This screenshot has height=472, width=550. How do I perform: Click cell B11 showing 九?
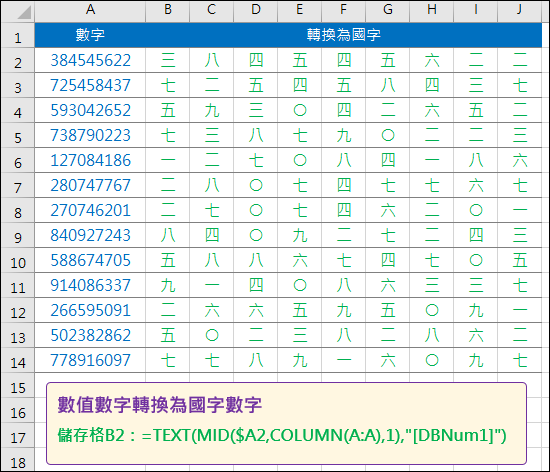click(x=168, y=285)
